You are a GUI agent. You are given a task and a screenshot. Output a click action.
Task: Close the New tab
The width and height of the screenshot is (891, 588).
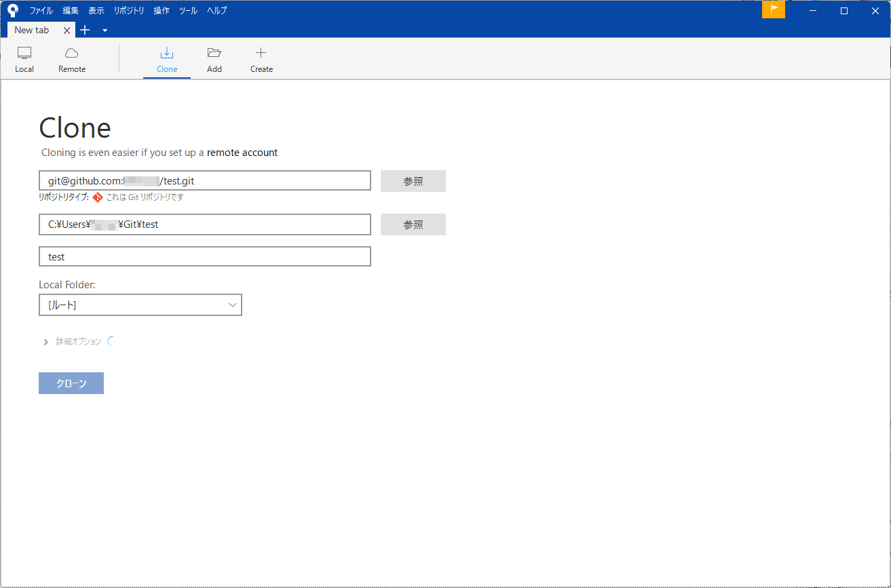pos(67,31)
